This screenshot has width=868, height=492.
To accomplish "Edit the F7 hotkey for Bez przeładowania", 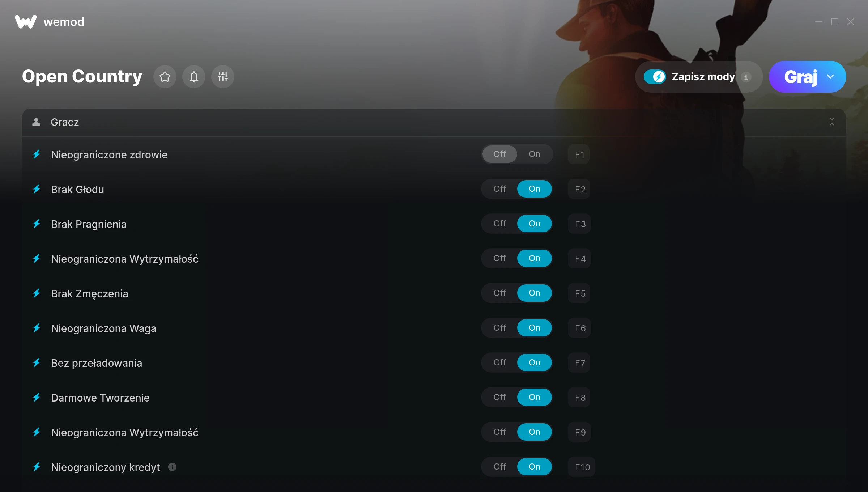I will pos(579,363).
